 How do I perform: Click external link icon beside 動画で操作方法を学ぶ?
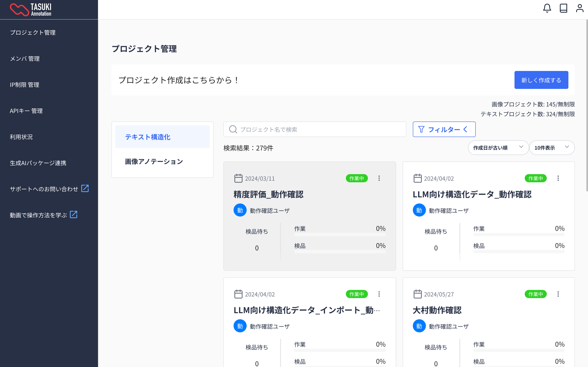pyautogui.click(x=73, y=214)
